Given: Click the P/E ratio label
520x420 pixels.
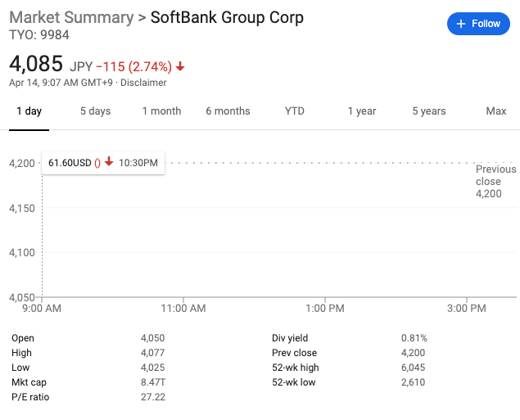Looking at the screenshot, I should pos(30,397).
